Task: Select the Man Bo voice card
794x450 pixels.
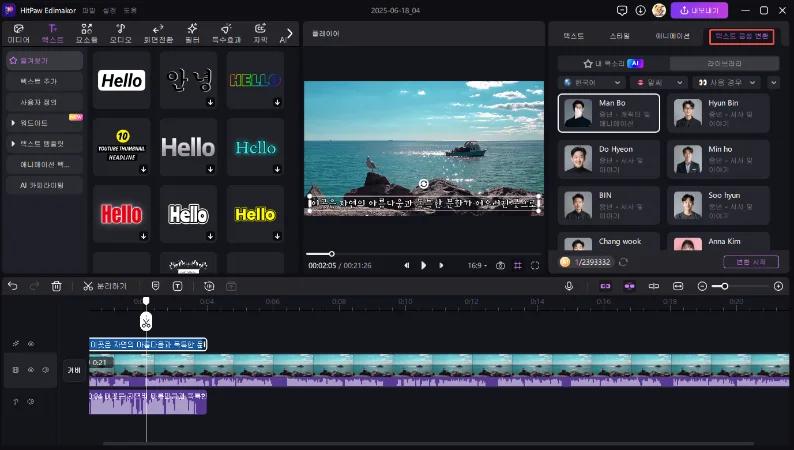Action: tap(609, 113)
